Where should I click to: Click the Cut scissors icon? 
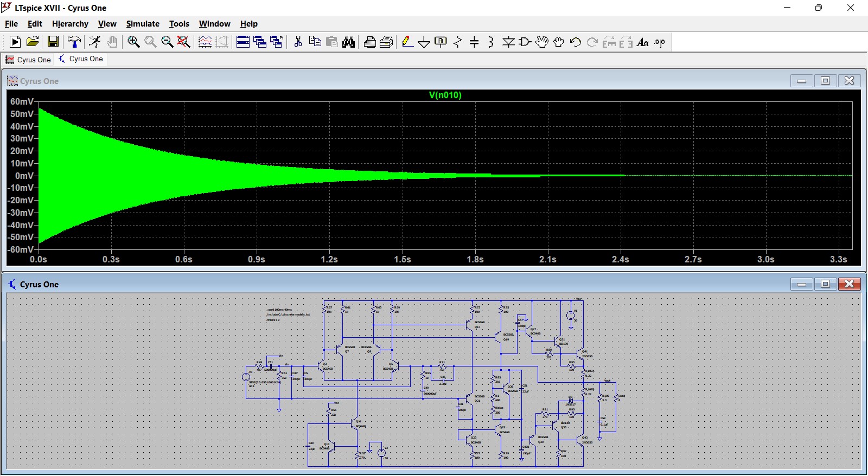click(x=298, y=42)
